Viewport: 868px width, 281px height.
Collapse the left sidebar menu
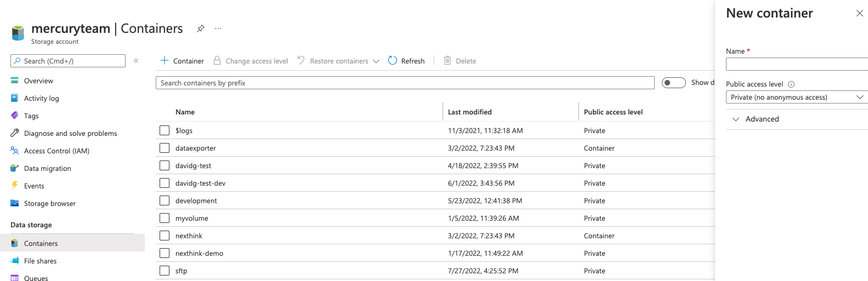pos(136,61)
